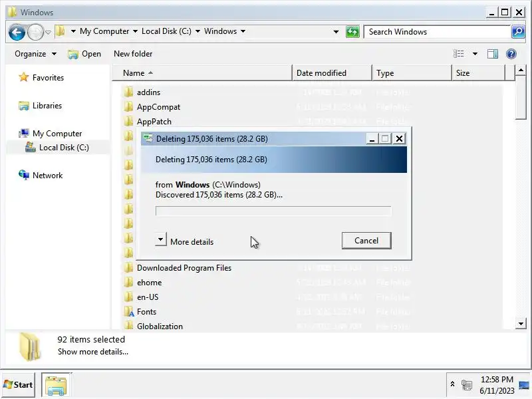Click the Local Disk drive icon

coord(30,147)
